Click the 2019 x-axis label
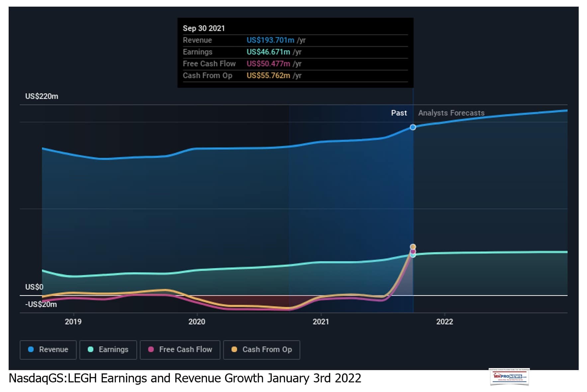This screenshot has height=392, width=587. 73,322
